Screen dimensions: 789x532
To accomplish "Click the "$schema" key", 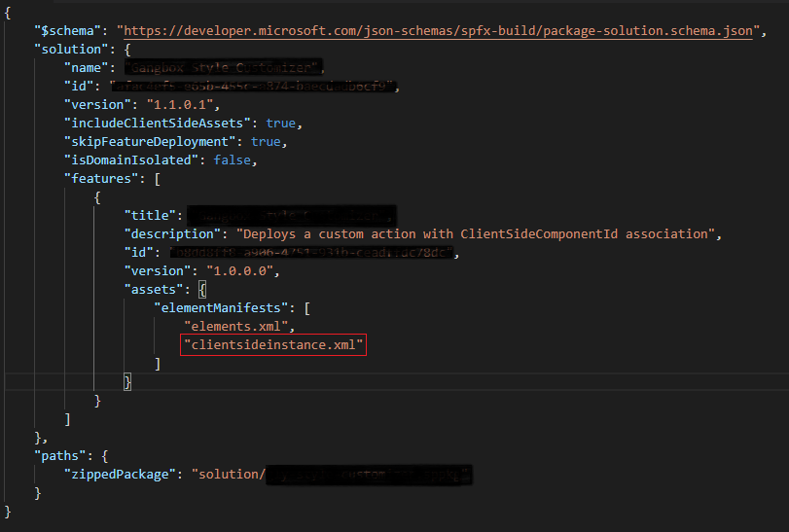I will click(67, 31).
